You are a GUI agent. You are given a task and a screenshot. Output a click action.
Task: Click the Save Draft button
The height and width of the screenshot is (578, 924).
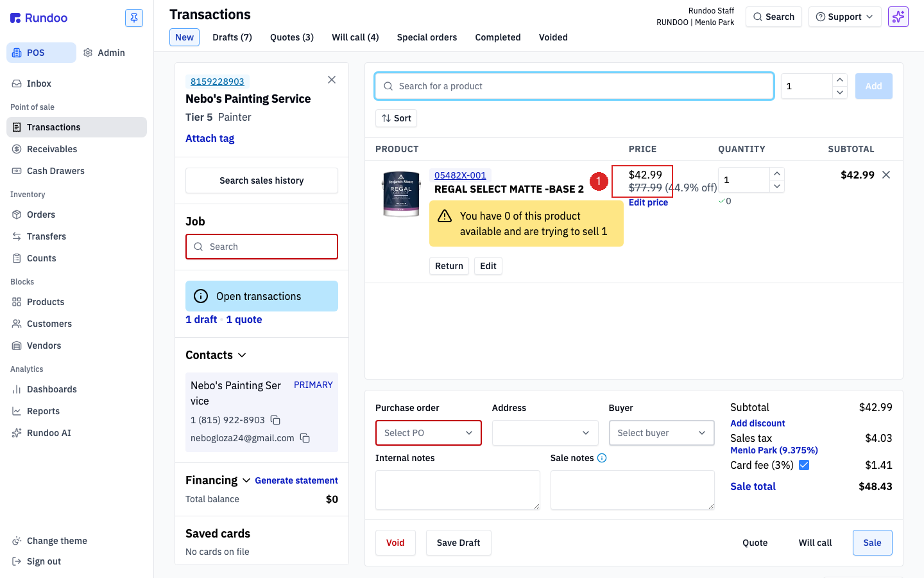[458, 543]
